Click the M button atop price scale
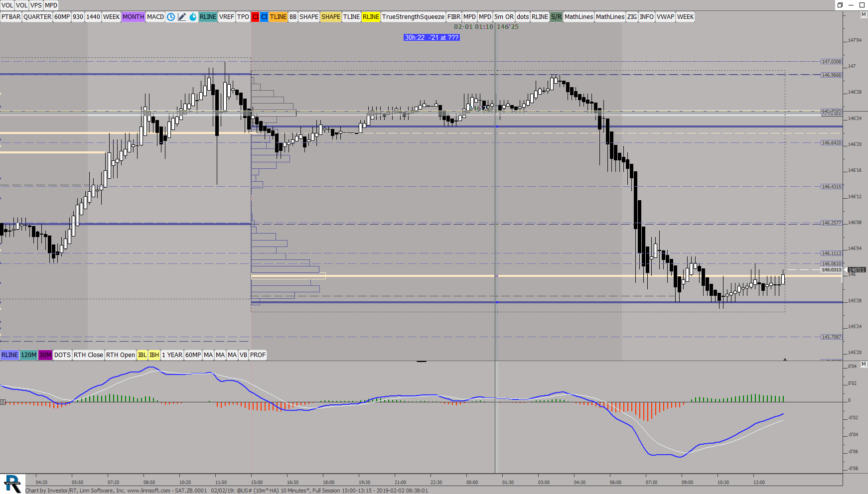868x494 pixels. 864,15
